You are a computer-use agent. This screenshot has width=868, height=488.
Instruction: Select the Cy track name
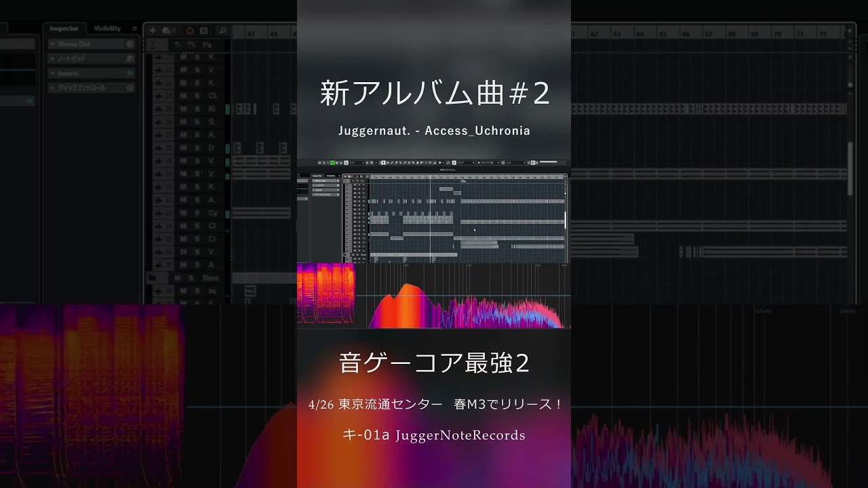[x=213, y=213]
